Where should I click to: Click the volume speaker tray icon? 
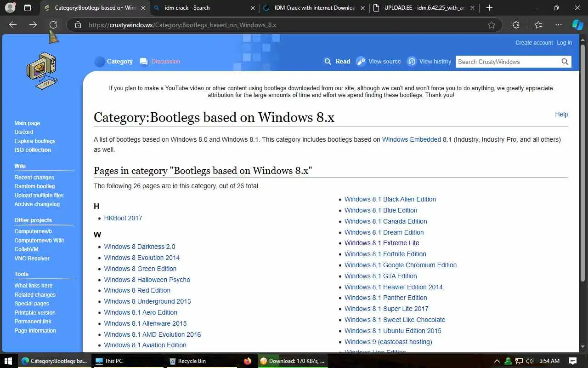click(x=530, y=361)
